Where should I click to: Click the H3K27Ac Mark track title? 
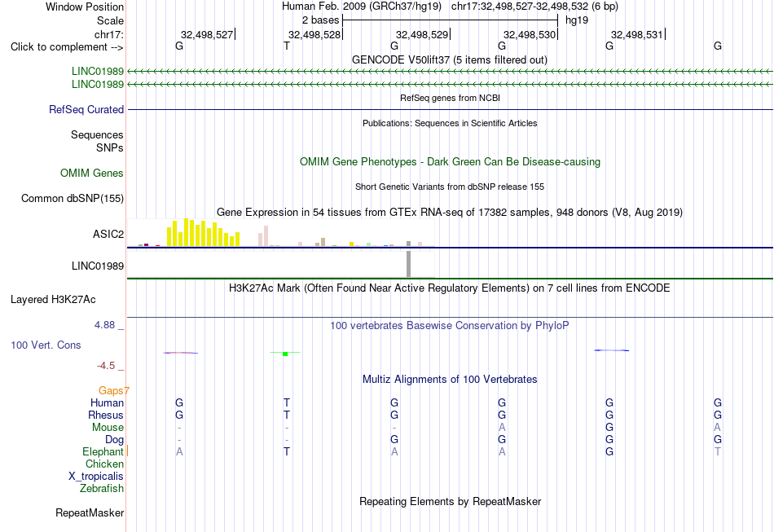[450, 288]
